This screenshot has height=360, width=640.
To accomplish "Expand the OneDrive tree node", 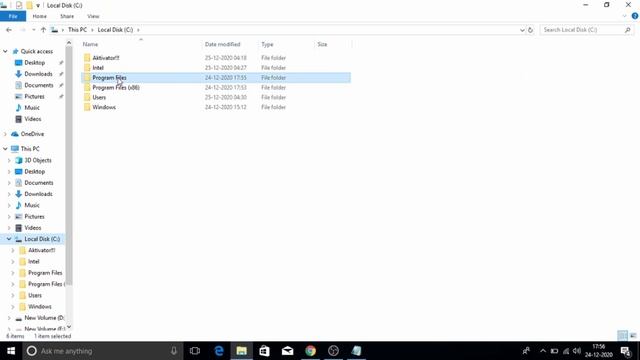I will 5,134.
